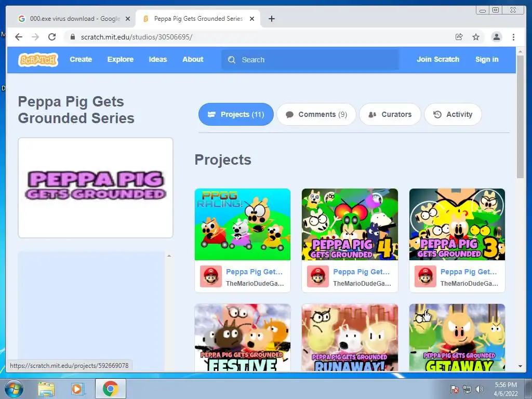Open Runaway project thumbnail
Image resolution: width=532 pixels, height=399 pixels.
pyautogui.click(x=350, y=337)
